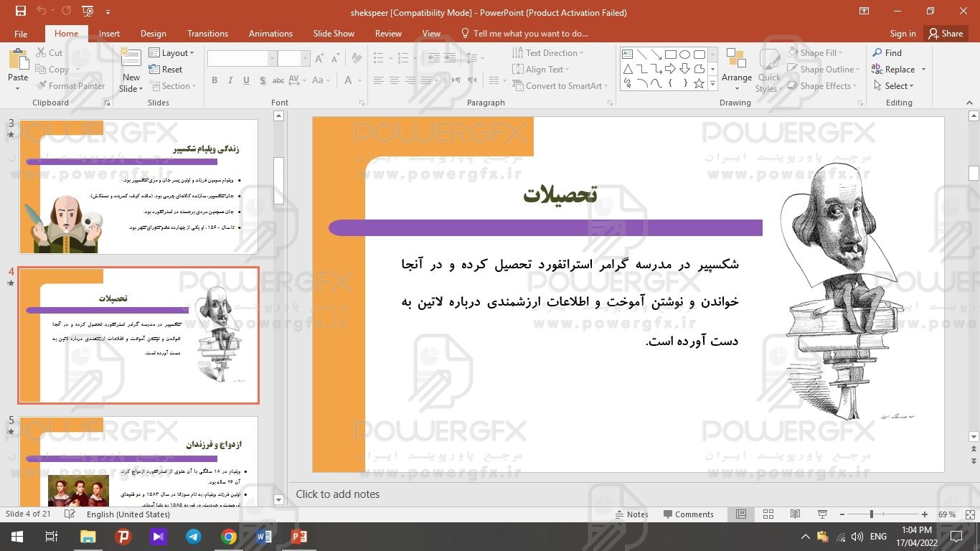The width and height of the screenshot is (980, 551).
Task: Toggle the Comments pane in the status bar
Action: coord(688,514)
